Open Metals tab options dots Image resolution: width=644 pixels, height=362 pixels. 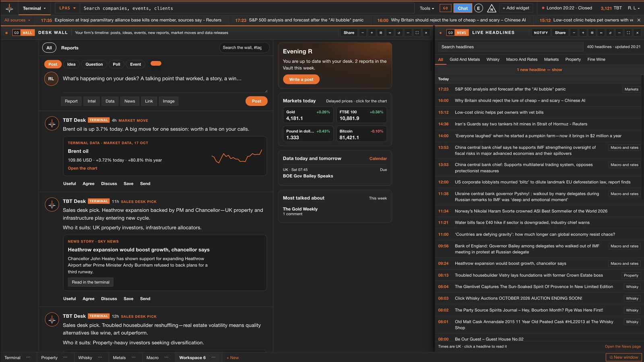tap(134, 357)
